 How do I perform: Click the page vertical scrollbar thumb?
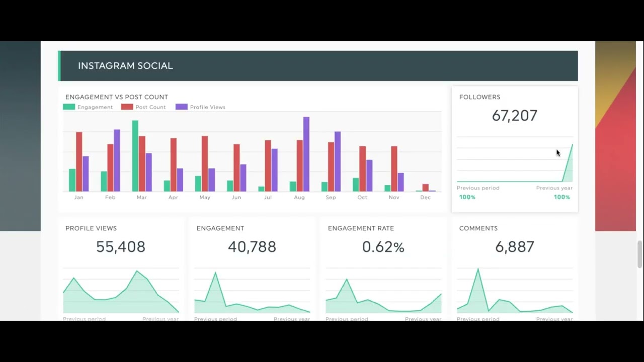640,254
